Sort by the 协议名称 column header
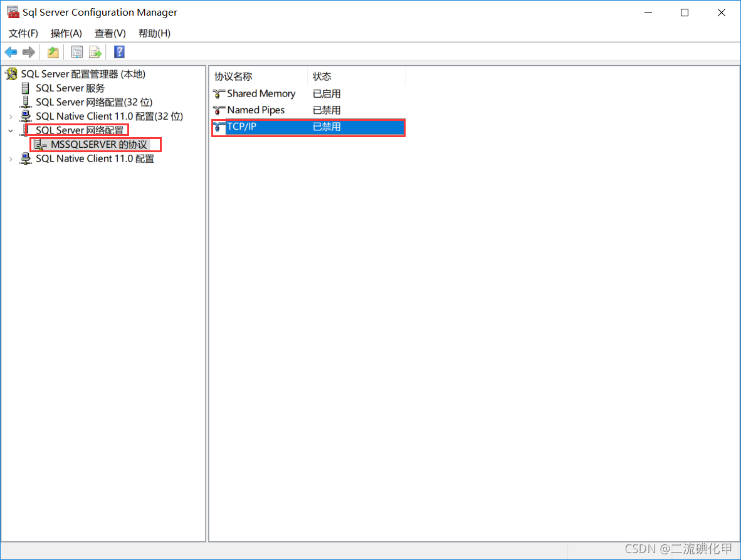Viewport: 741px width, 560px height. click(259, 76)
